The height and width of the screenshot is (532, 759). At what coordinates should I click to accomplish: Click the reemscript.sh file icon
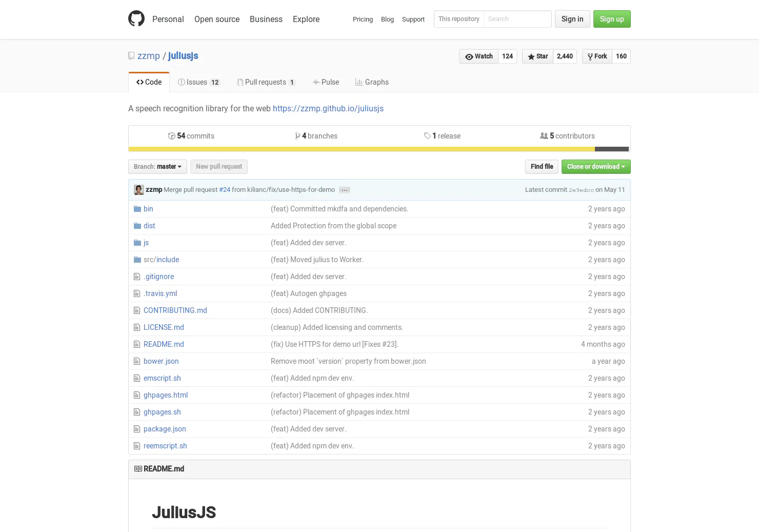pos(137,446)
